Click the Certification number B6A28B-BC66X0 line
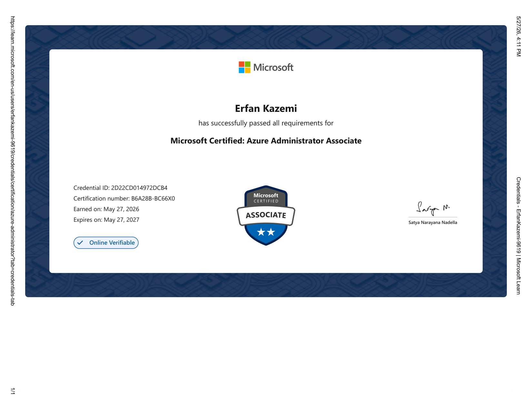The image size is (532, 411). (124, 199)
